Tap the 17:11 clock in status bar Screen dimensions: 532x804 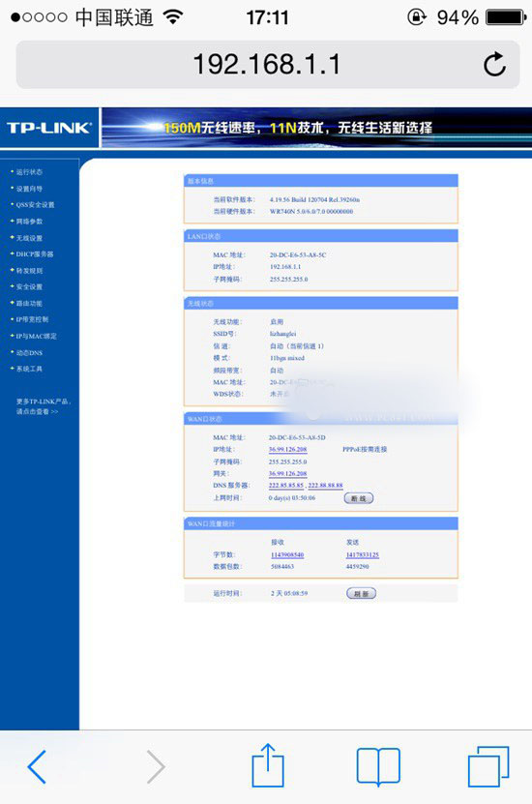[x=267, y=18]
